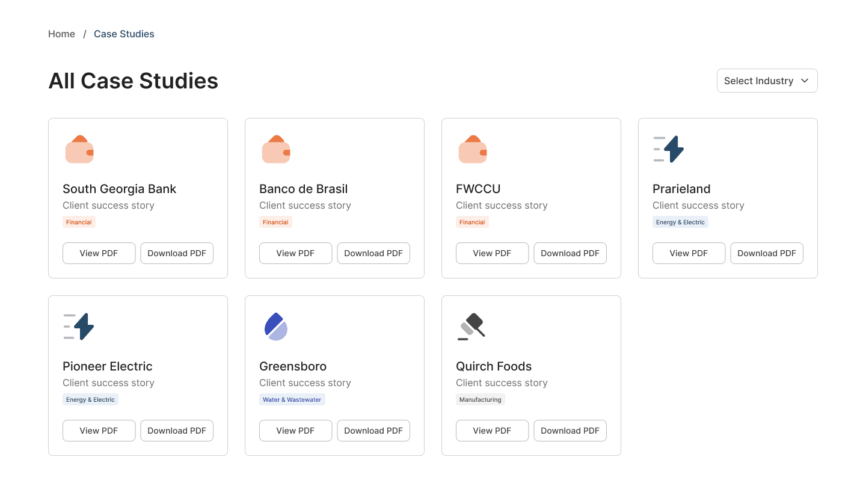The image size is (866, 504).
Task: Click the chevron on the Select Industry control
Action: [805, 80]
